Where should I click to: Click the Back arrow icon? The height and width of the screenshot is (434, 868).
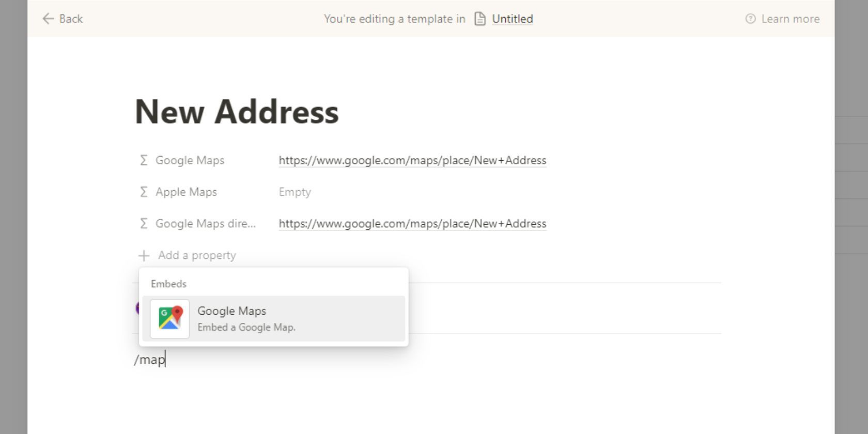[x=48, y=19]
